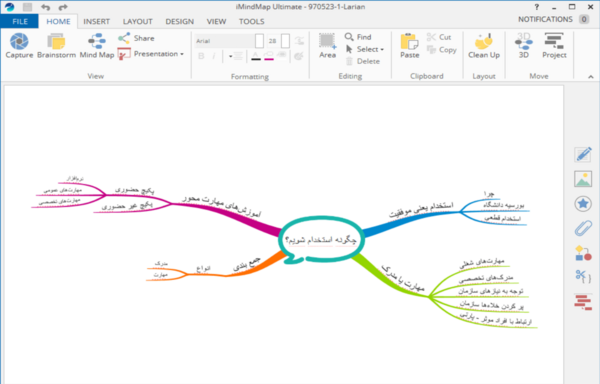Select child branch پکیج غیر حضوری
The height and width of the screenshot is (384, 600).
coord(127,206)
